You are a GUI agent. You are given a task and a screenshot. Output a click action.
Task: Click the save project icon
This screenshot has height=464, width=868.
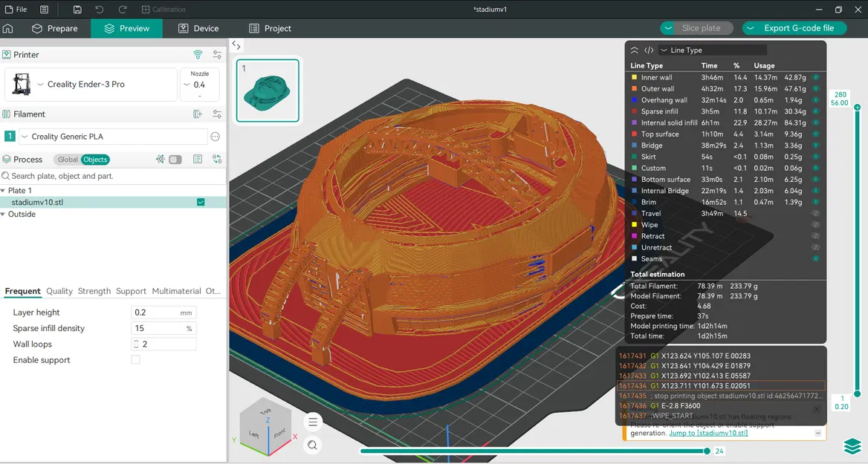[78, 10]
